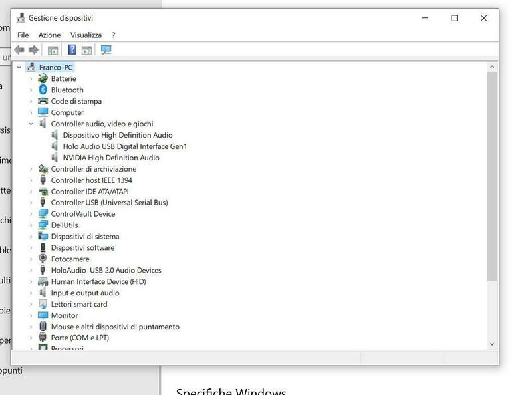Collapse the Franco-PC root node
532x395 pixels.
coord(19,68)
